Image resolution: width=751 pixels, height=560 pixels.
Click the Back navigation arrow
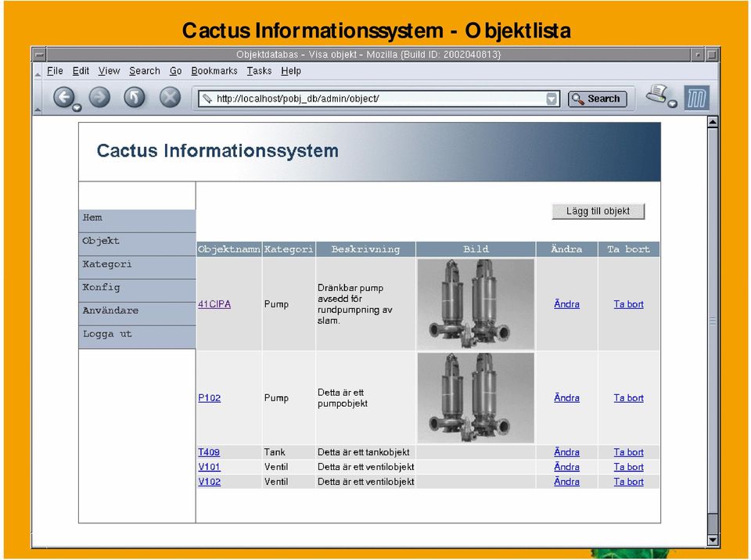[63, 97]
